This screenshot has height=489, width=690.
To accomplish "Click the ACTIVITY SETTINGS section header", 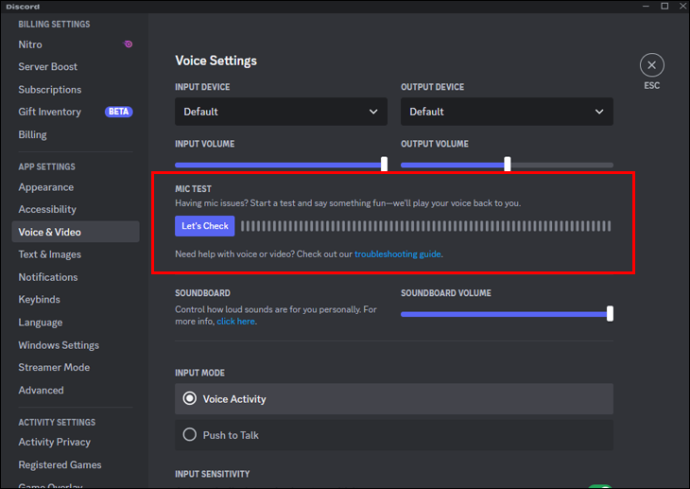I will (57, 423).
